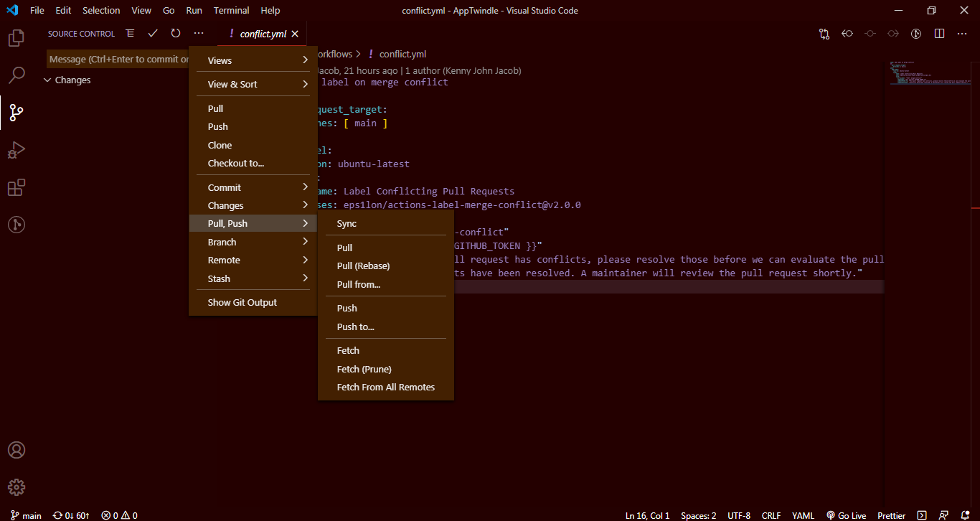
Task: Choose Checkout to... from the menu
Action: 253,163
